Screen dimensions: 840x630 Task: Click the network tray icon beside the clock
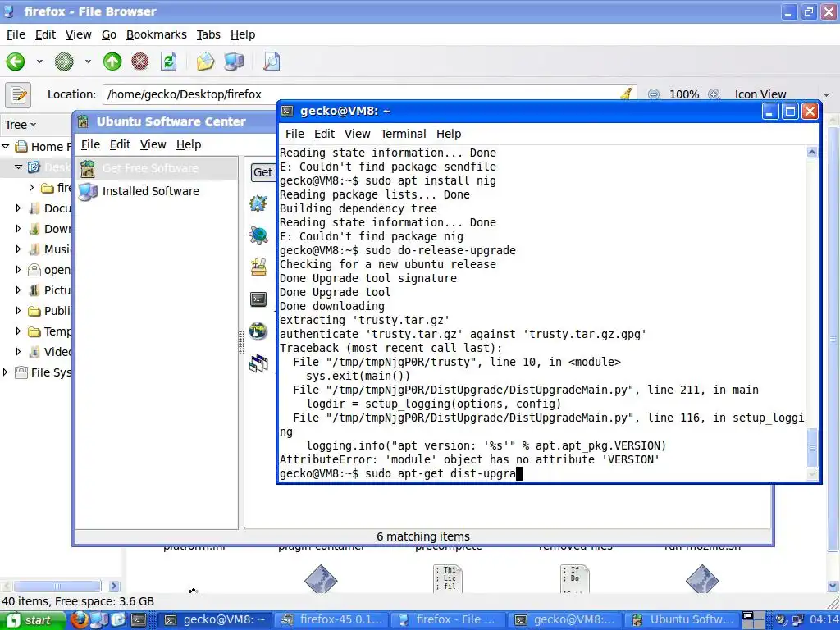(797, 620)
